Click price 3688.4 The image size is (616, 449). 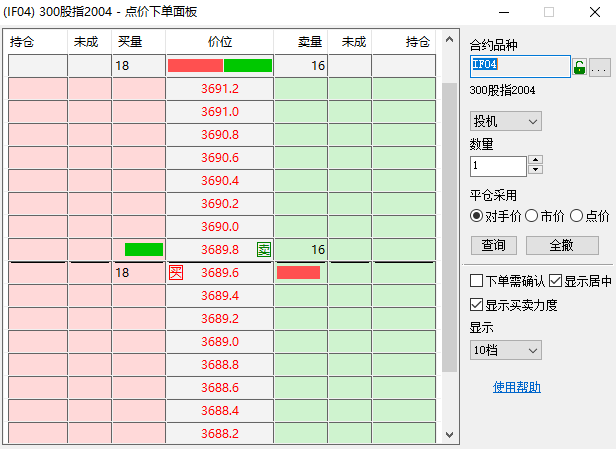pos(220,410)
